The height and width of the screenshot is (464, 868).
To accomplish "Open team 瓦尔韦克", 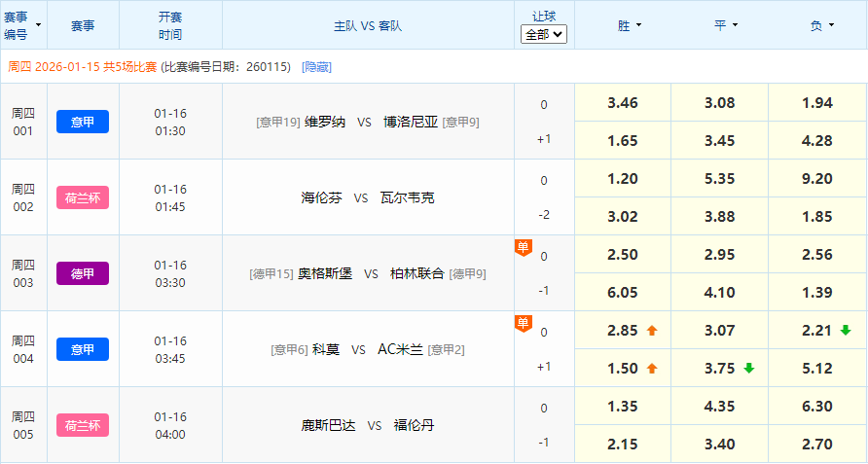I will (x=408, y=197).
